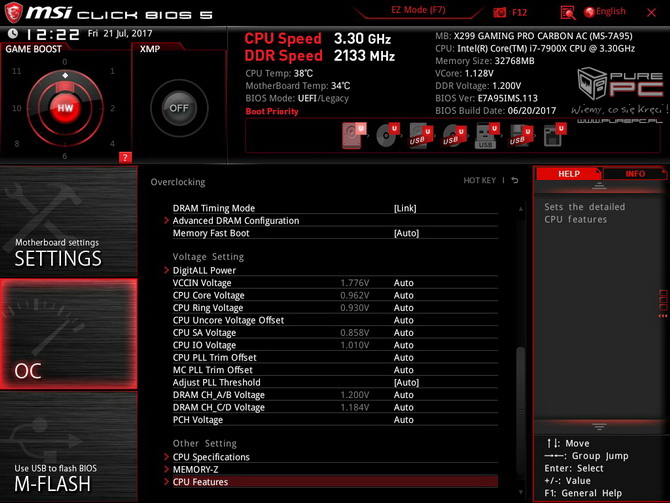670x503 pixels.
Task: Open DRAM Timing Mode [Link] options
Action: pyautogui.click(x=405, y=208)
